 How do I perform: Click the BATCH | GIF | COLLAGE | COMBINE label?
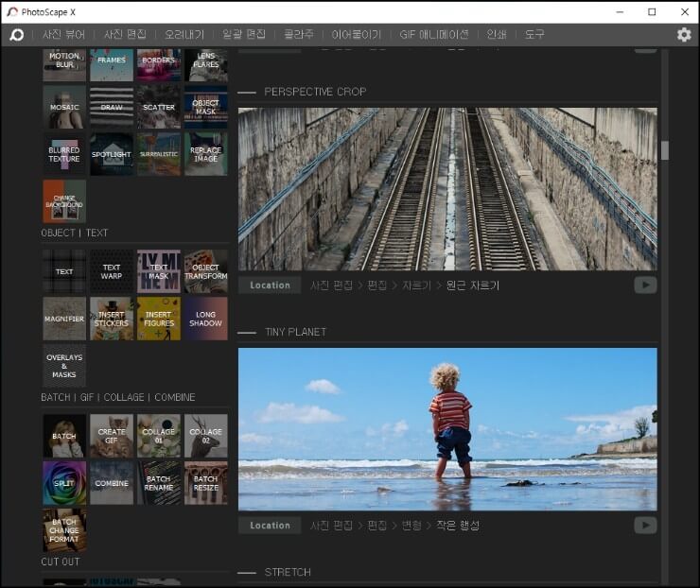point(118,397)
